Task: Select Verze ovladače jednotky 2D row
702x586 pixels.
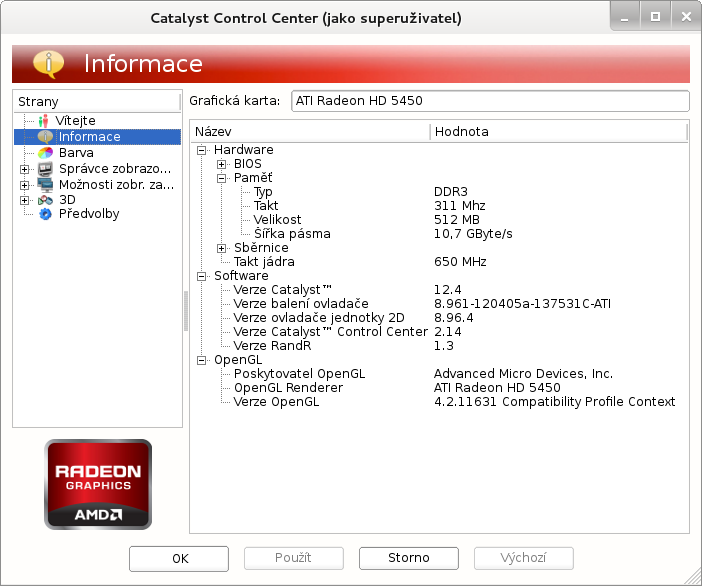Action: click(439, 318)
